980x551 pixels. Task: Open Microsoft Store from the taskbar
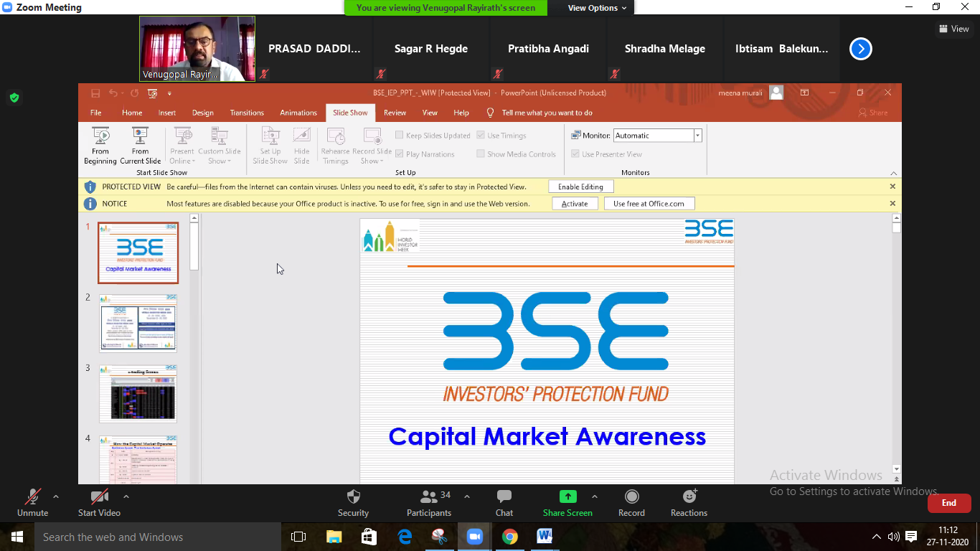369,537
